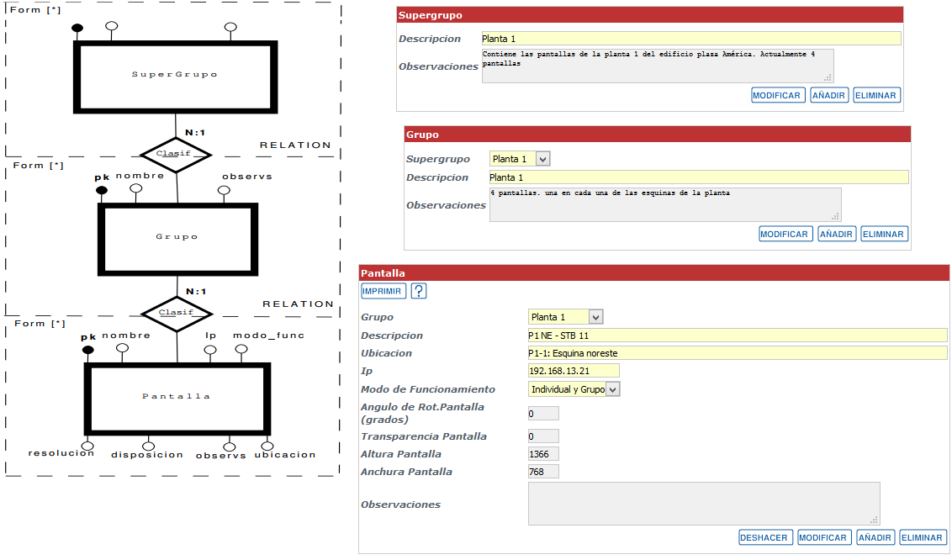Viewport: 952px width, 560px height.
Task: Click Grupo Descripcion input field
Action: pos(699,177)
